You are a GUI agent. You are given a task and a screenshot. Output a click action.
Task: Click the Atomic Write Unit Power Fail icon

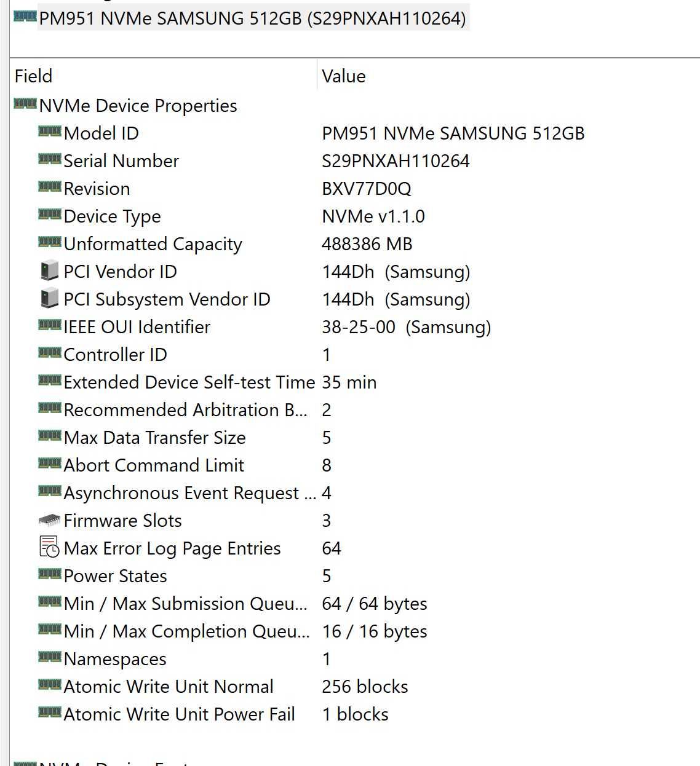[x=50, y=713]
